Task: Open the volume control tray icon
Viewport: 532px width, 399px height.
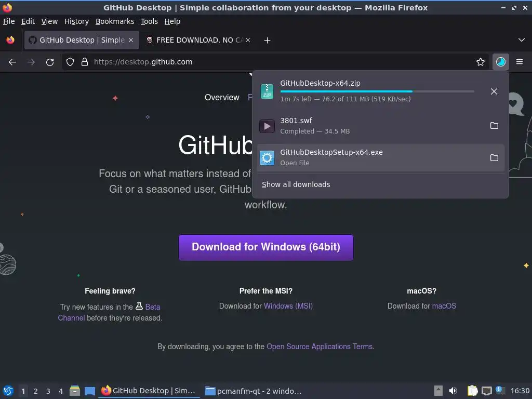Action: (x=453, y=391)
